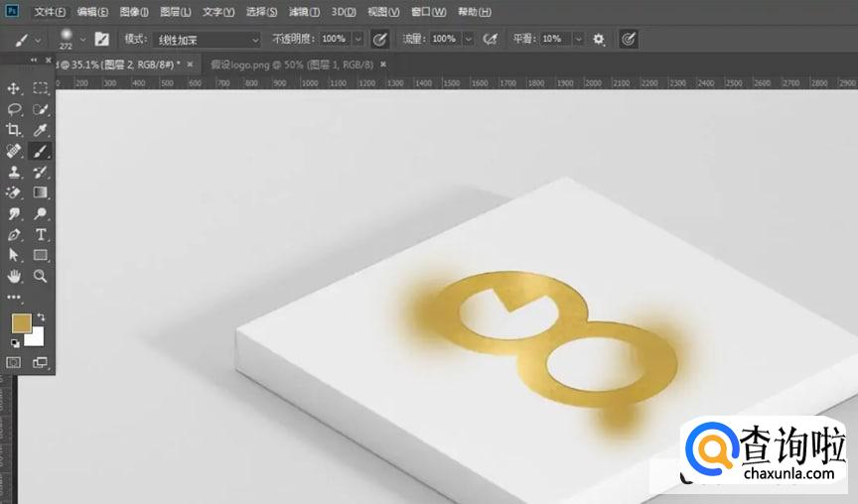Toggle pressure control for brush size
Viewport: 858px width, 504px height.
coord(629,39)
